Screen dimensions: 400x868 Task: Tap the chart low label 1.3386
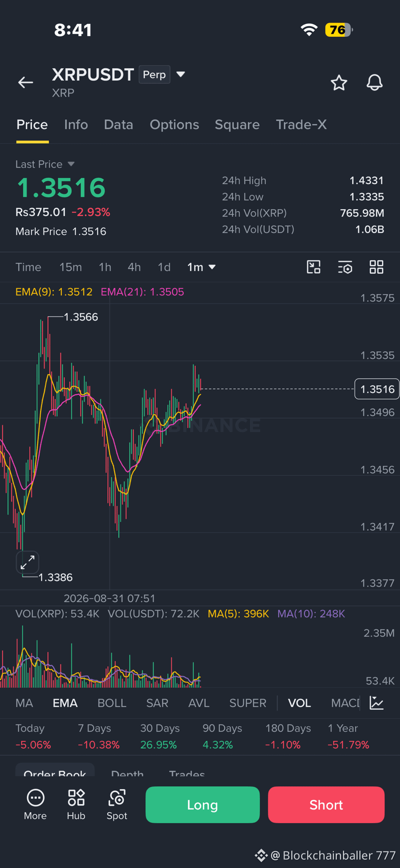(56, 578)
